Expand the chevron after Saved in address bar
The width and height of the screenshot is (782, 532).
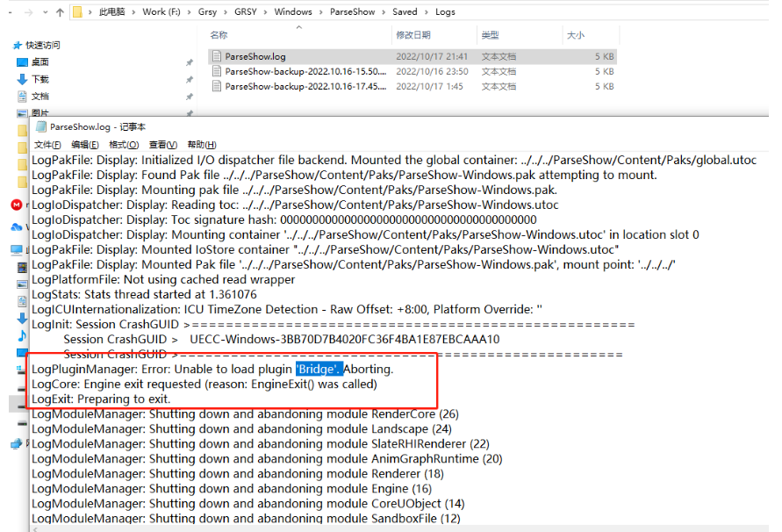[x=427, y=12]
